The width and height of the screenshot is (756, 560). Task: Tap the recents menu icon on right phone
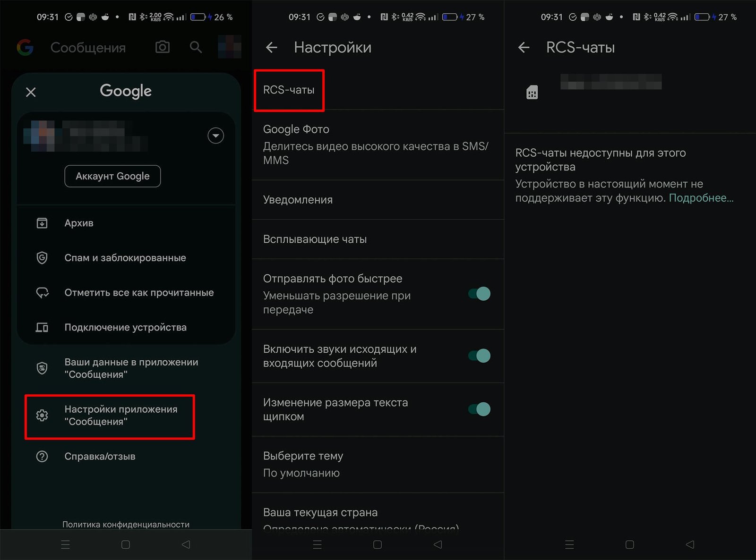tap(570, 544)
